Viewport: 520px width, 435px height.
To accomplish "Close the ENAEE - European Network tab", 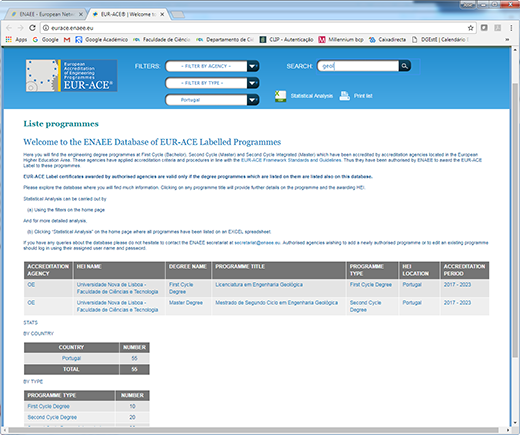I will pos(80,14).
